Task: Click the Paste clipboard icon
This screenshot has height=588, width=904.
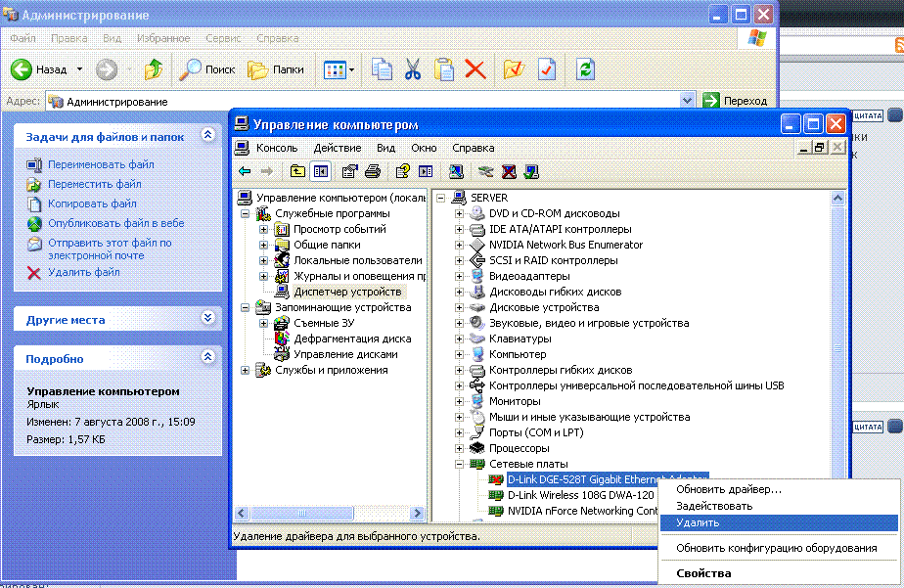Action: coord(443,69)
